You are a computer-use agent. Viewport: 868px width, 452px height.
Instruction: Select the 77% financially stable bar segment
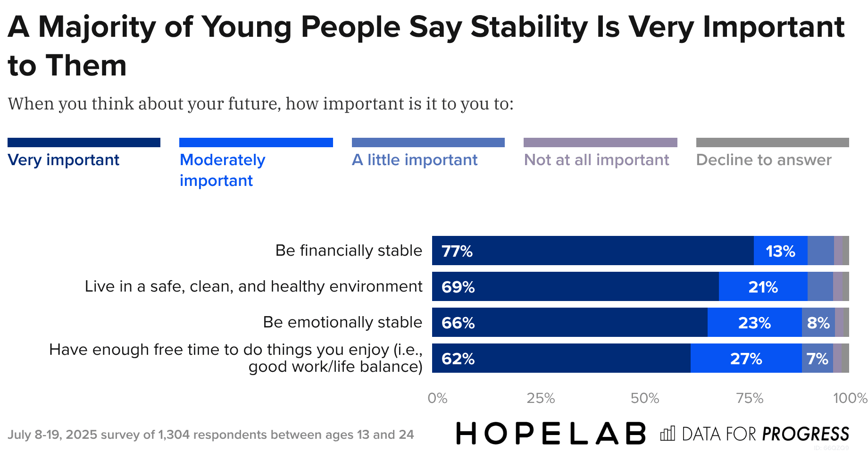[x=593, y=251]
